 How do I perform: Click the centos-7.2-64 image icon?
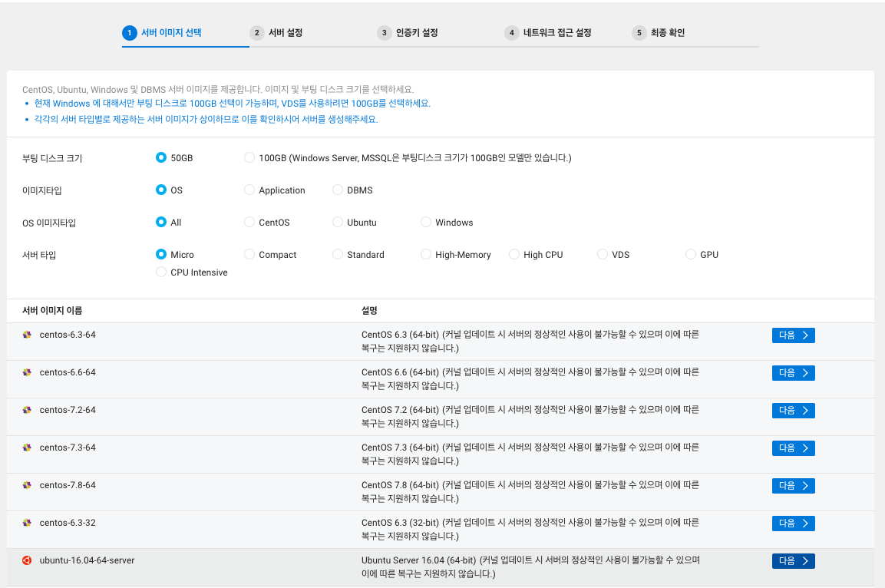(x=27, y=410)
